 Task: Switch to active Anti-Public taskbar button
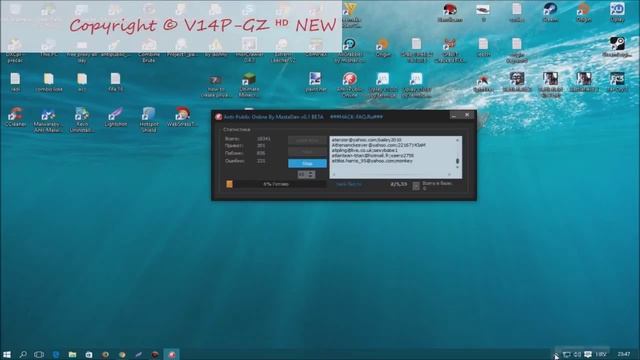171,354
